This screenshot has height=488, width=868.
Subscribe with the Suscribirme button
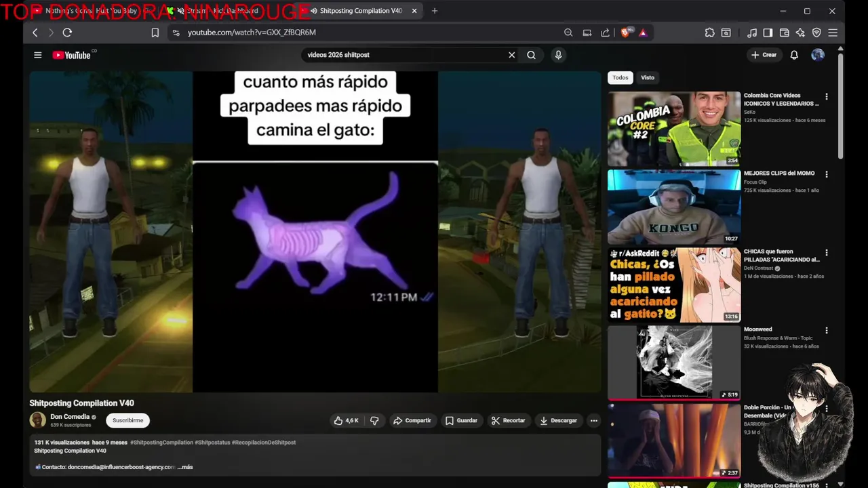127,421
